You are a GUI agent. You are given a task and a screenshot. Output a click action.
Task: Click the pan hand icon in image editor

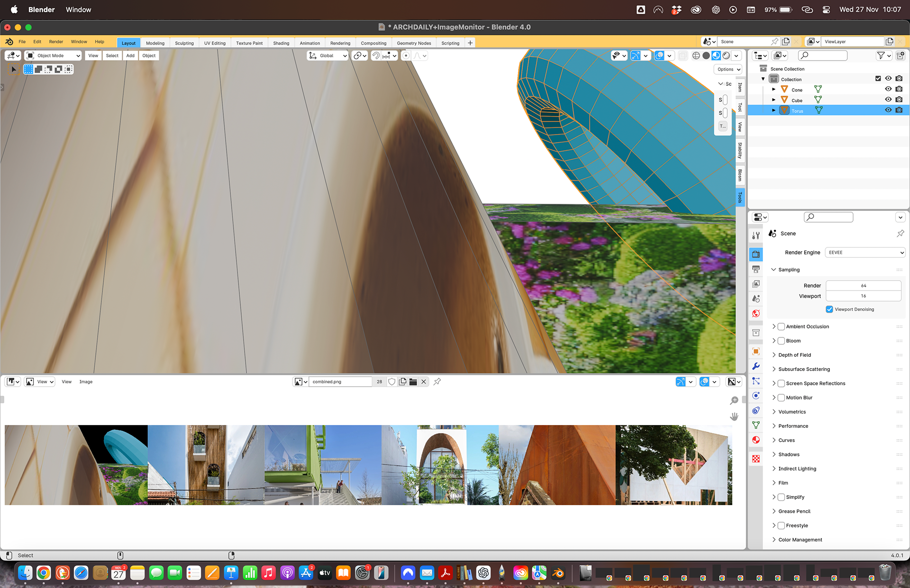(x=734, y=416)
